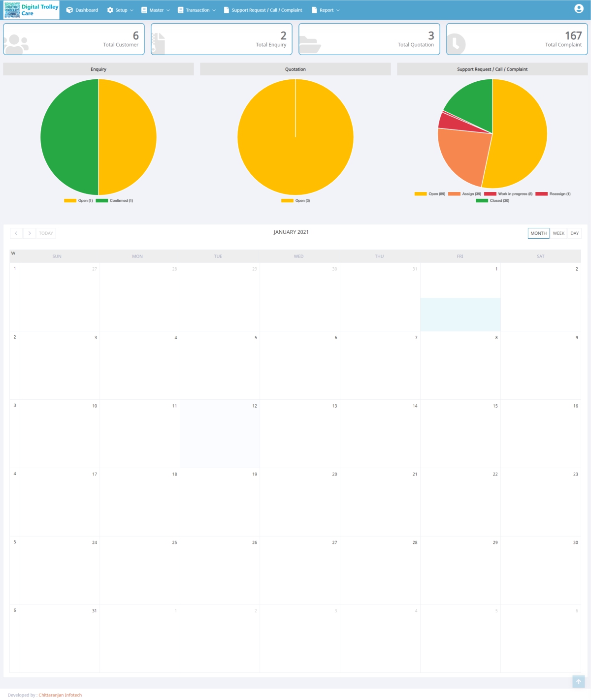Go to next month with right chevron
This screenshot has width=591, height=700.
pos(30,233)
